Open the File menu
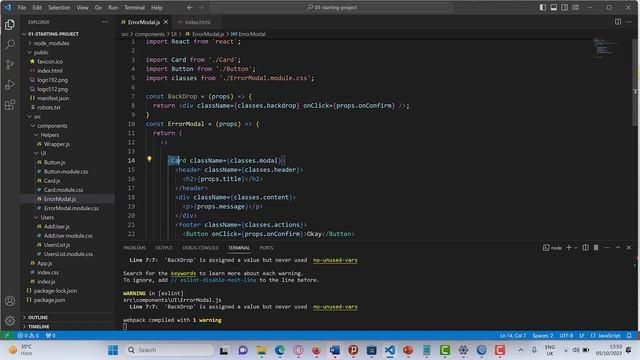640x360 pixels. click(22, 7)
